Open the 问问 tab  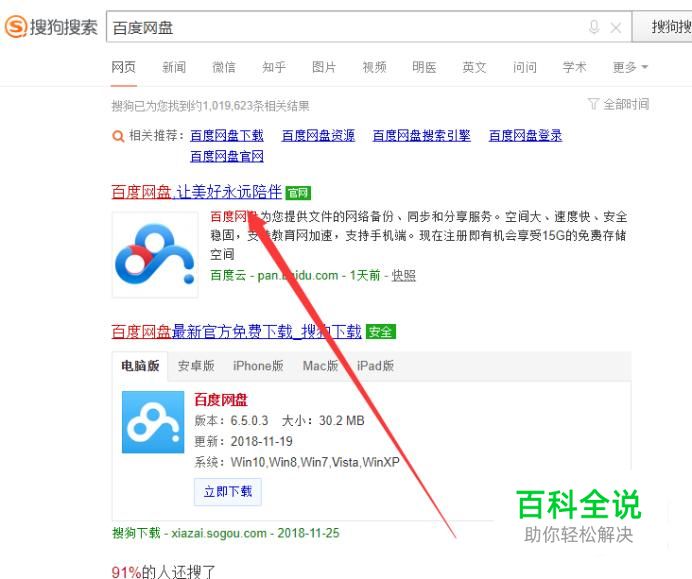click(524, 68)
